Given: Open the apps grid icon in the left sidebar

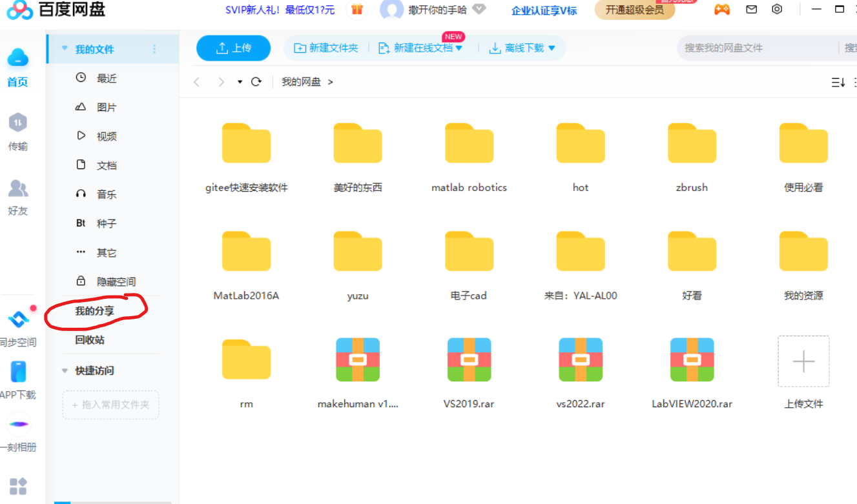Looking at the screenshot, I should (x=17, y=486).
